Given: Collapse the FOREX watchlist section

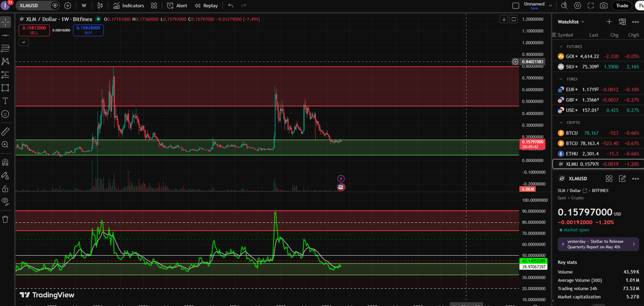Looking at the screenshot, I should pyautogui.click(x=561, y=79).
